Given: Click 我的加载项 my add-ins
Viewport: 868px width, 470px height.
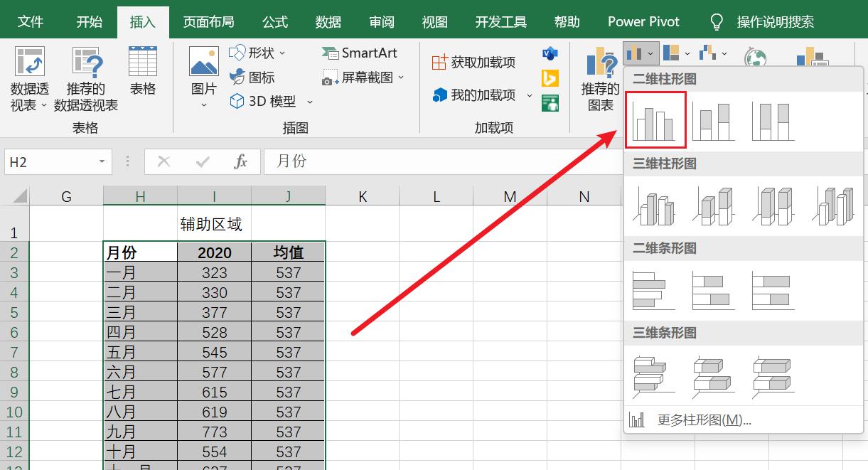Looking at the screenshot, I should pyautogui.click(x=474, y=95).
